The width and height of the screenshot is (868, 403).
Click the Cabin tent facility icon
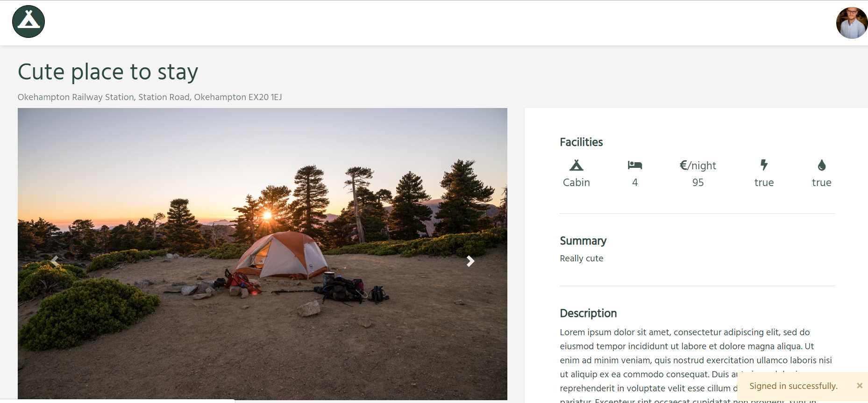pyautogui.click(x=576, y=165)
